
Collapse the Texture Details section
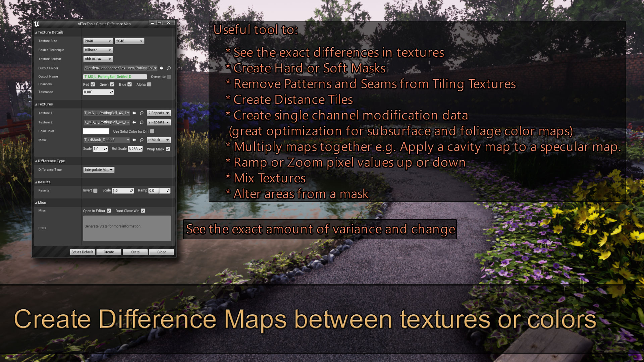36,33
